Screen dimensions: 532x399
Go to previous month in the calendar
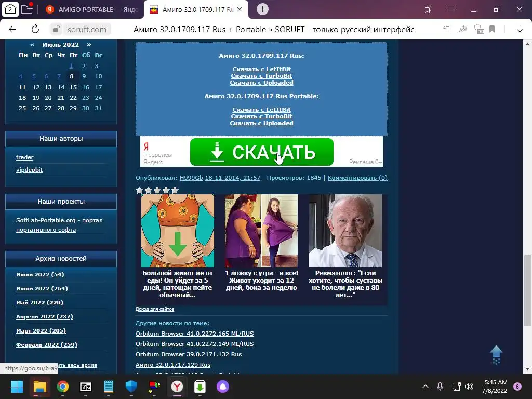32,45
